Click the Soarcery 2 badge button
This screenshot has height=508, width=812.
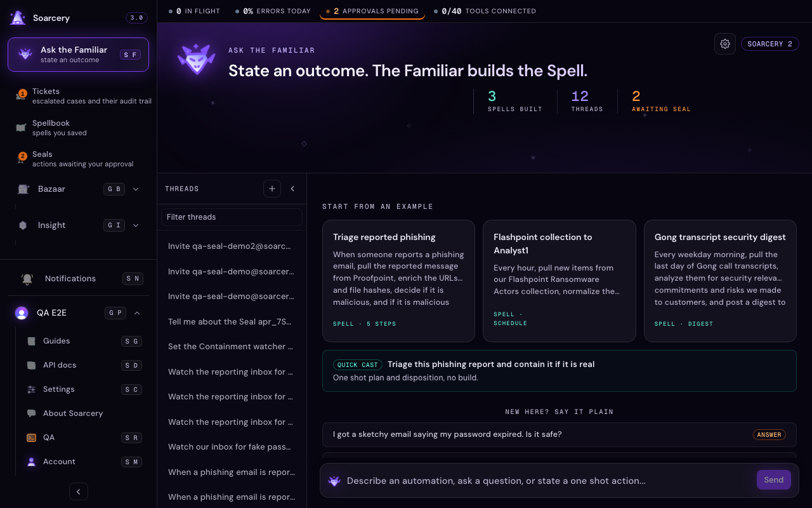point(769,44)
